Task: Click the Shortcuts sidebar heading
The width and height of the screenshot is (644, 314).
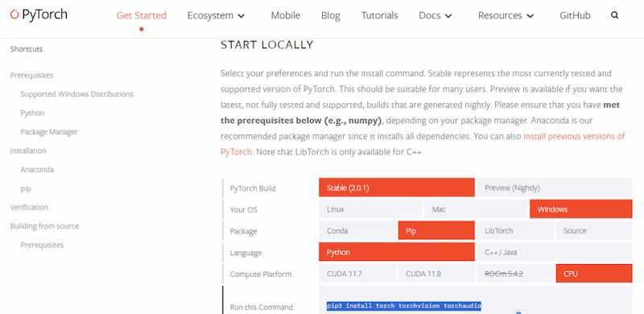Action: 27,49
